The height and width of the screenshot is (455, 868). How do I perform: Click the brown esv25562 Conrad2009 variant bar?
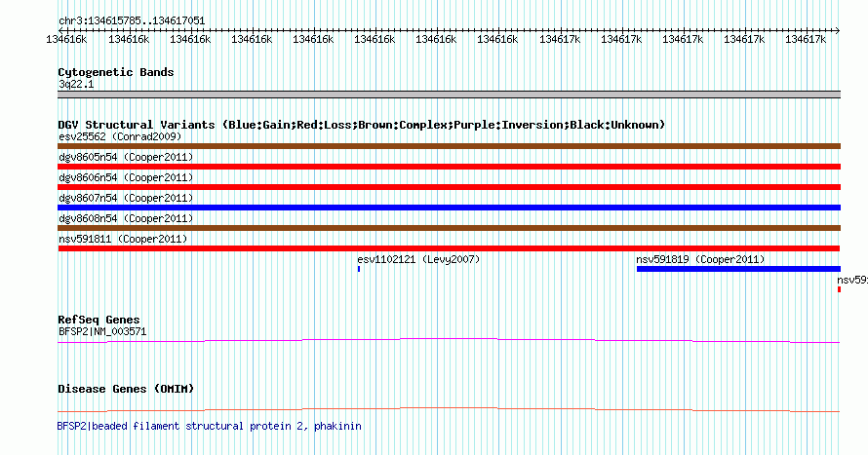pos(449,146)
